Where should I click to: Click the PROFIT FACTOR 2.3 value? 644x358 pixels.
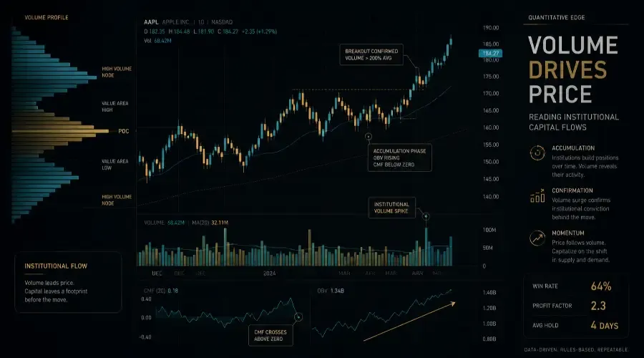coord(598,306)
